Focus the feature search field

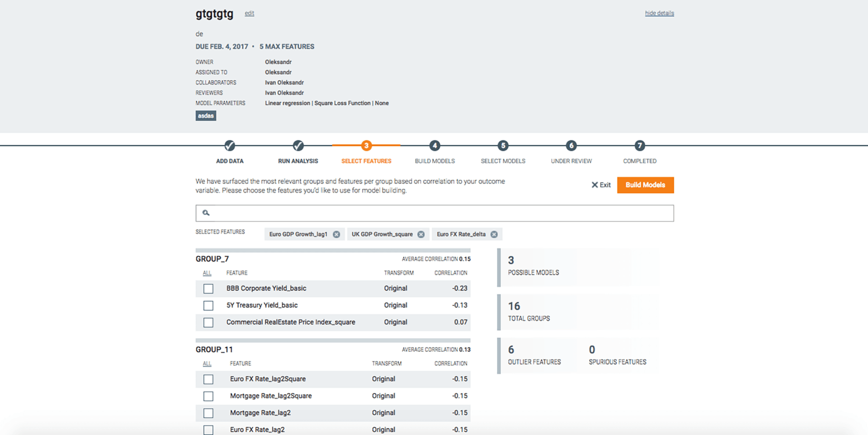[x=434, y=213]
